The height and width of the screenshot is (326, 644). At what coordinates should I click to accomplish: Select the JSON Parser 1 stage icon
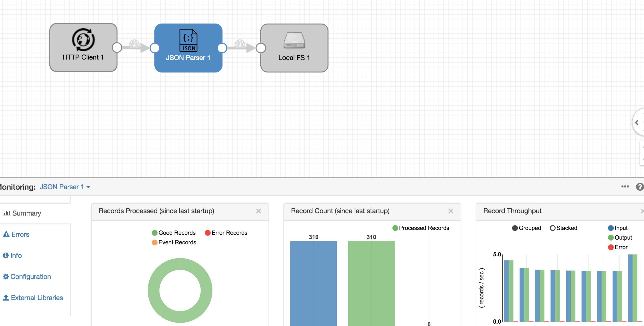click(x=188, y=40)
